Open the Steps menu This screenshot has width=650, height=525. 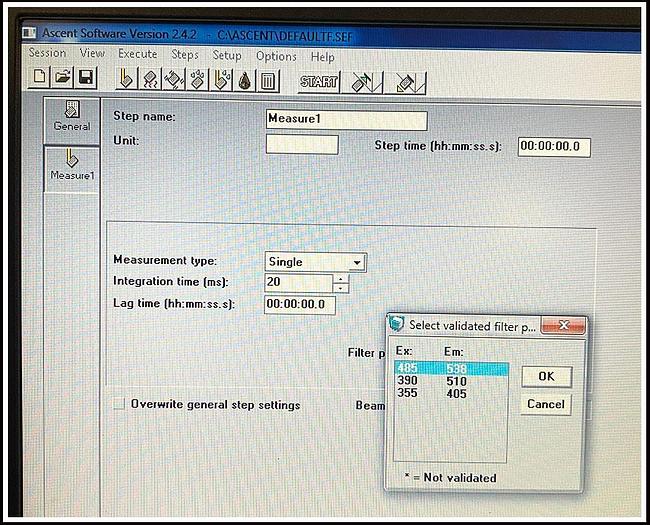click(x=185, y=55)
